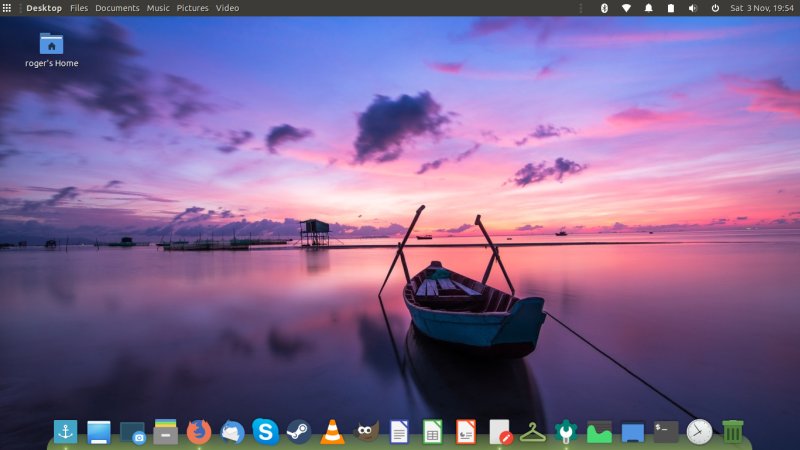Launch Firefox from the dock
Viewport: 800px width, 450px height.
[x=199, y=432]
